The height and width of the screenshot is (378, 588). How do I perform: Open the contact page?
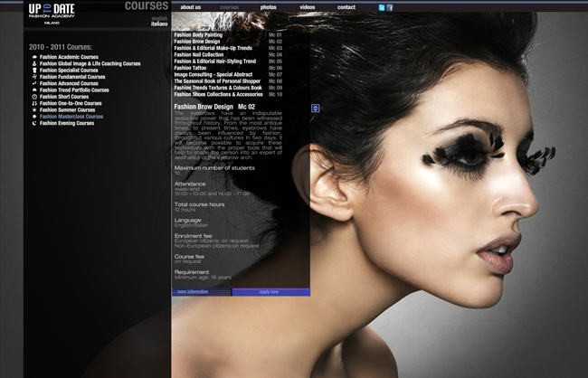(x=346, y=7)
